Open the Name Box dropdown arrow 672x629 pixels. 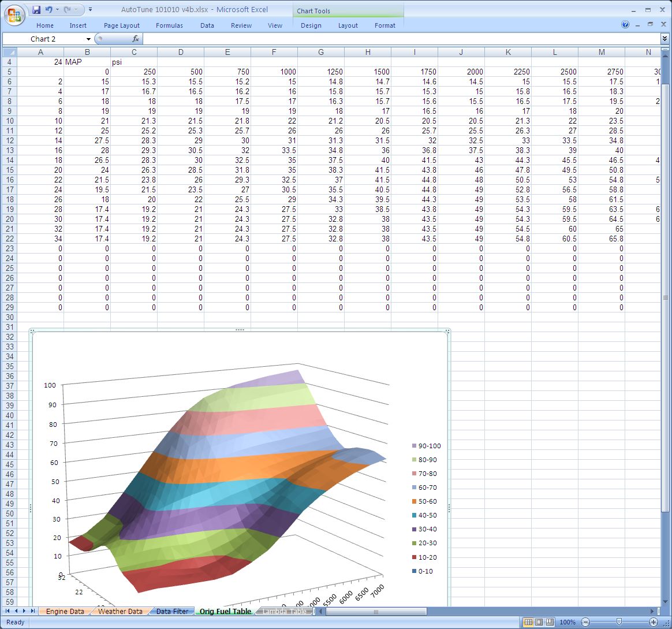[x=88, y=39]
